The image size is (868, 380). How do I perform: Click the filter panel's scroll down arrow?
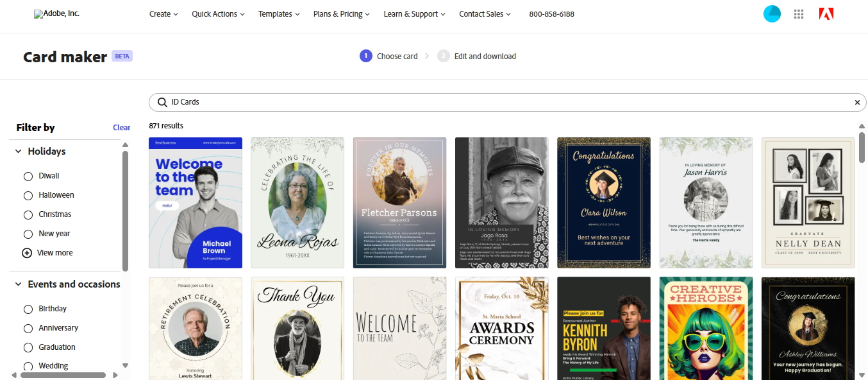[126, 365]
